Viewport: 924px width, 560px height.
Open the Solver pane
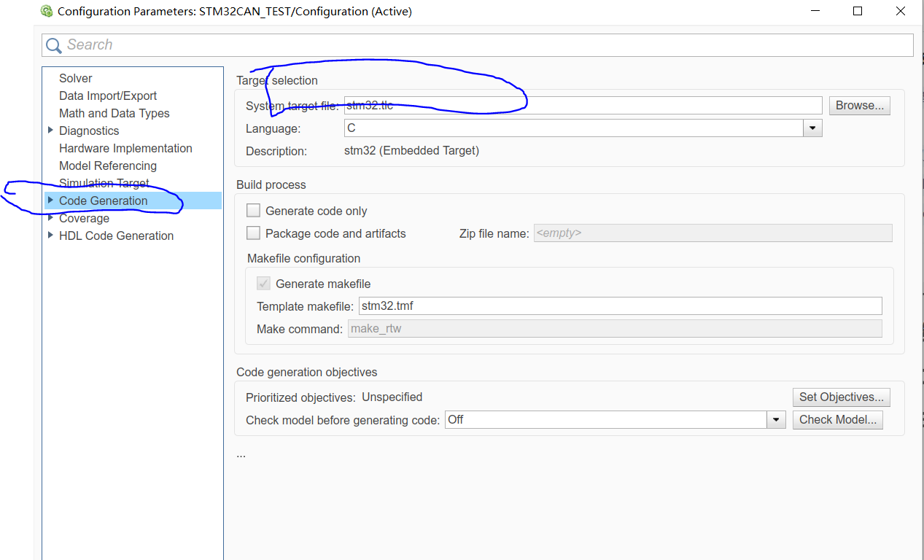pos(76,78)
